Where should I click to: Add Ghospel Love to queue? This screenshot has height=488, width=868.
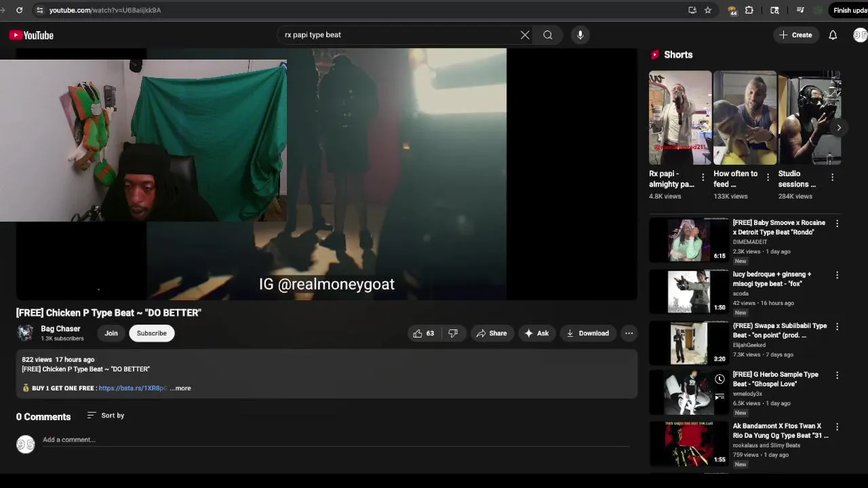719,396
